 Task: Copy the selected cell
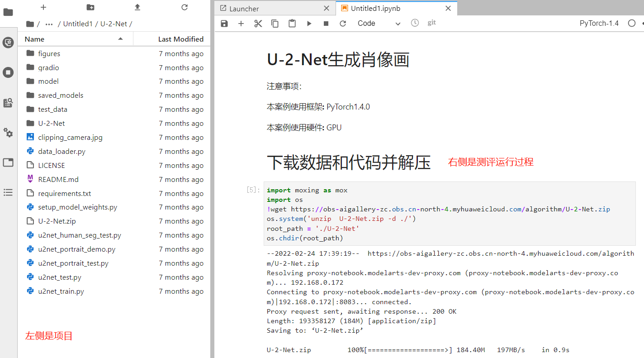[275, 24]
